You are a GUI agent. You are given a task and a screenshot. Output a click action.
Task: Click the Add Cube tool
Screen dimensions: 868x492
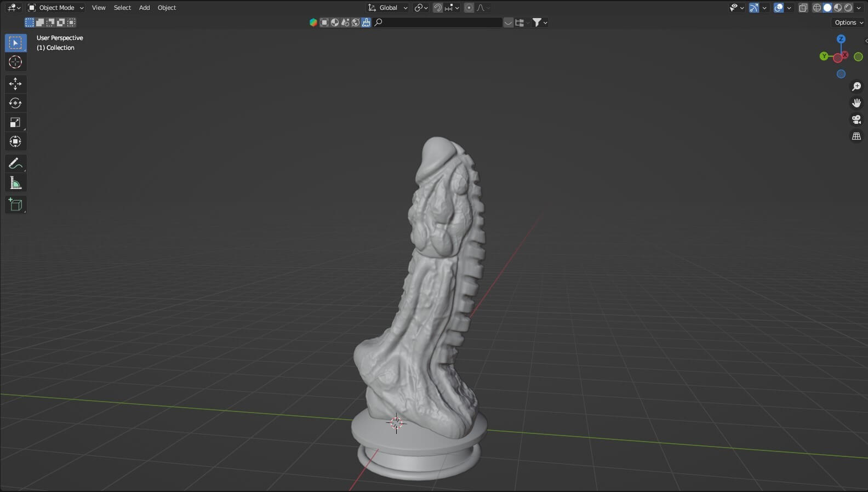(15, 205)
